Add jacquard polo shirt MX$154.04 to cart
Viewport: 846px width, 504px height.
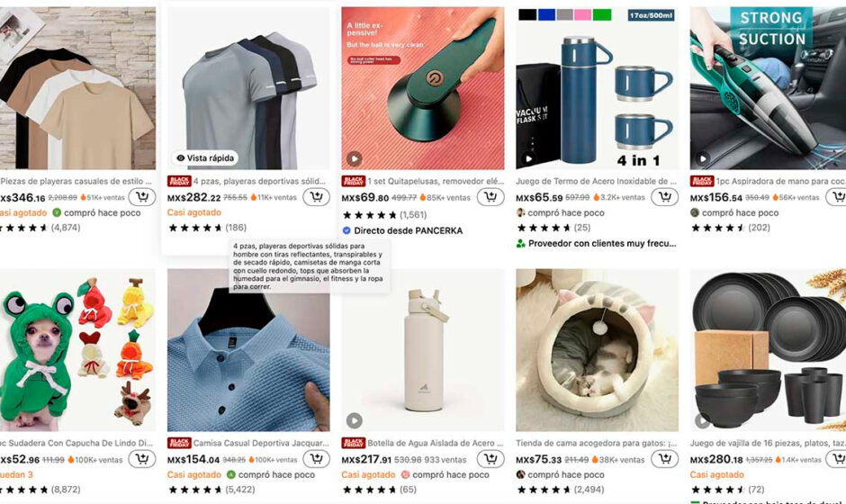pos(316,459)
